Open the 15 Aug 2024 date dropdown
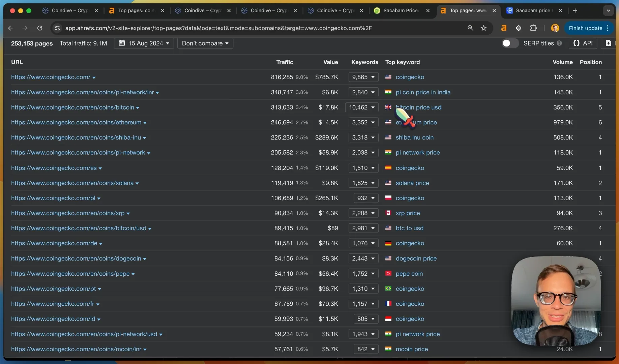 click(144, 43)
